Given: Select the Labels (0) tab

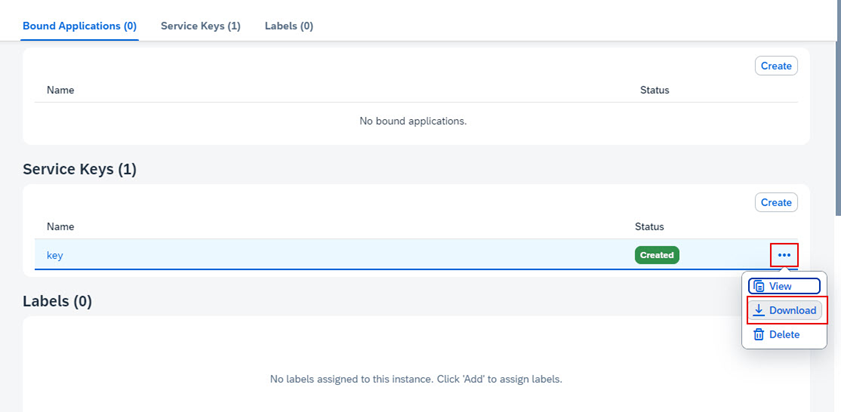Looking at the screenshot, I should [x=288, y=26].
